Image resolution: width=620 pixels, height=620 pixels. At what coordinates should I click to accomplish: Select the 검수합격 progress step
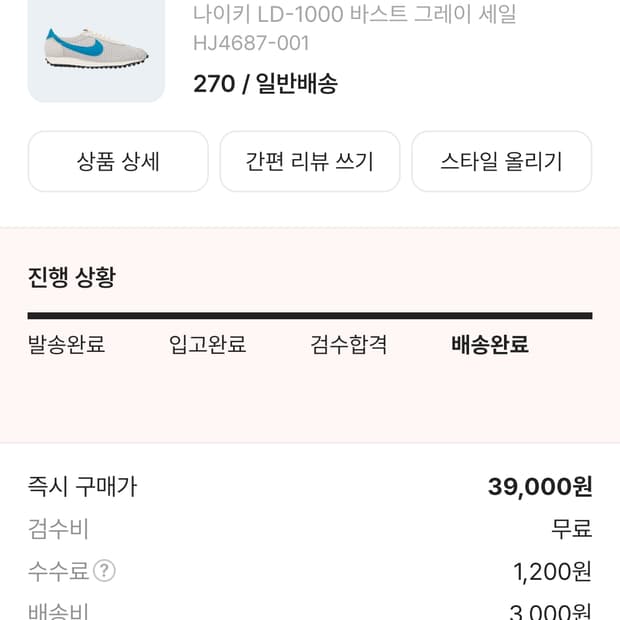(x=348, y=345)
